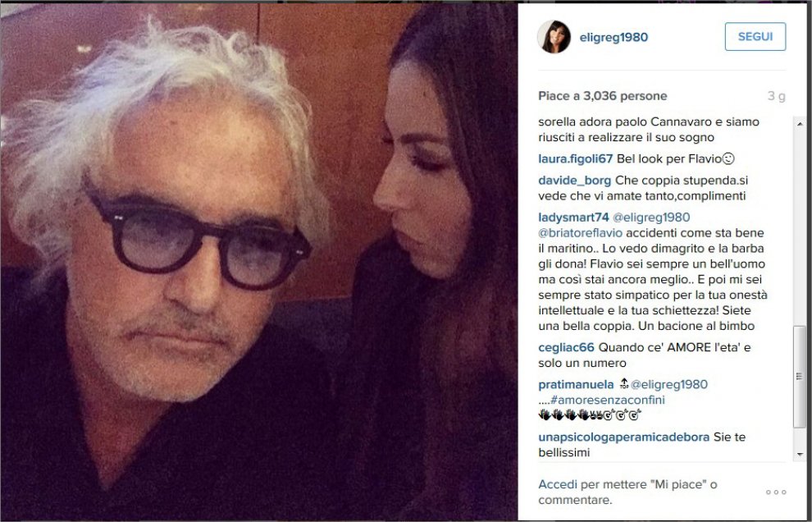Visit the ladysmart74 profile
Image resolution: width=812 pixels, height=522 pixels.
click(x=573, y=217)
